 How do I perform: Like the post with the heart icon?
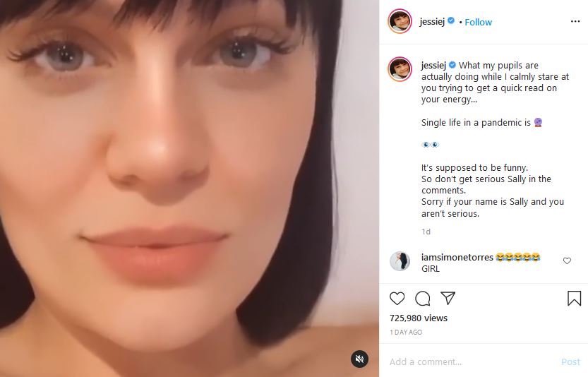[x=397, y=299]
